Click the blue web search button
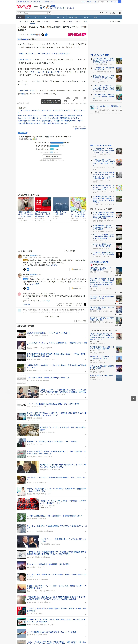Viewport: 138px width, 644px height. (120, 2)
